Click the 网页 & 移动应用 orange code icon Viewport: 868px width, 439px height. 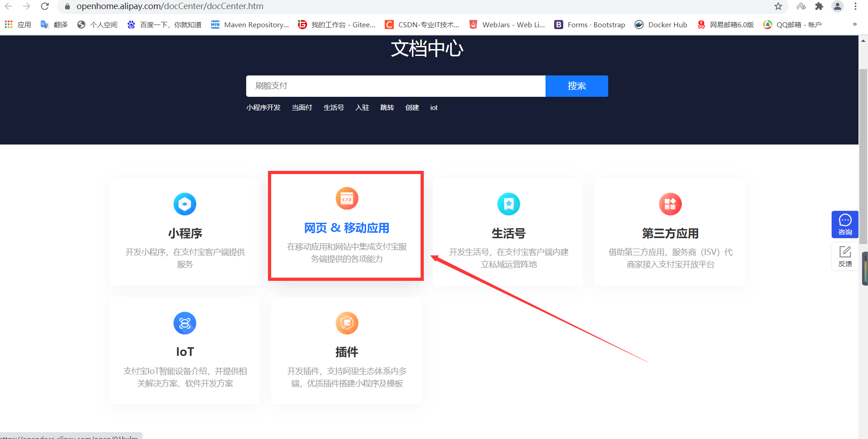pyautogui.click(x=347, y=199)
